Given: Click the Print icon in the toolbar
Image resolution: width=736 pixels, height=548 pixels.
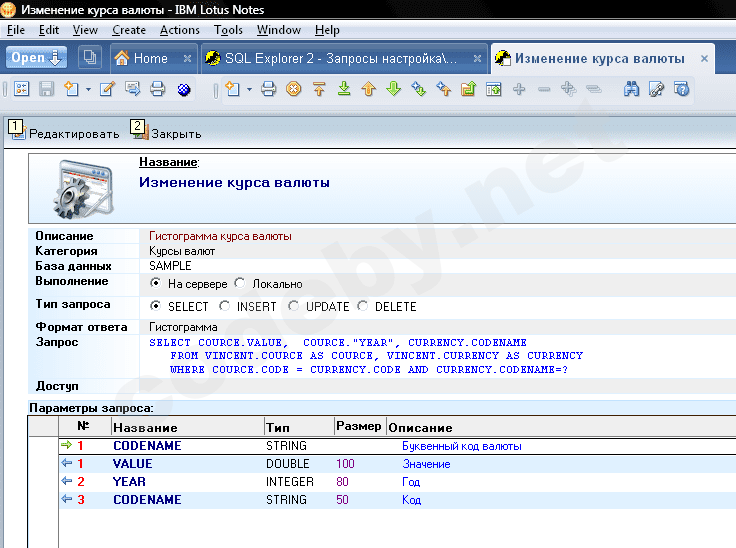Looking at the screenshot, I should pyautogui.click(x=157, y=90).
